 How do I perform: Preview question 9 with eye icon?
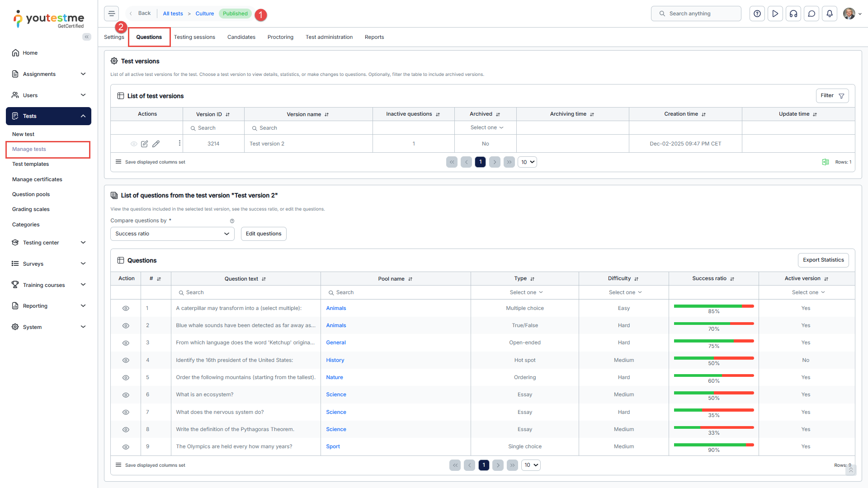126,447
